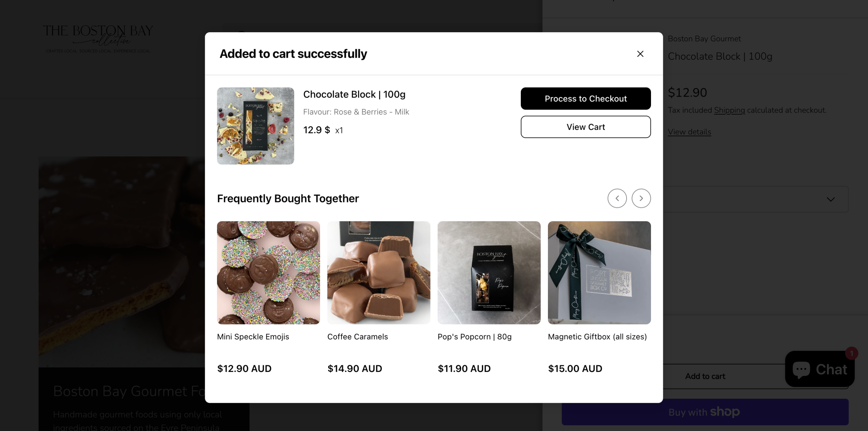Open Mini Speckle Emojis title link

(253, 337)
